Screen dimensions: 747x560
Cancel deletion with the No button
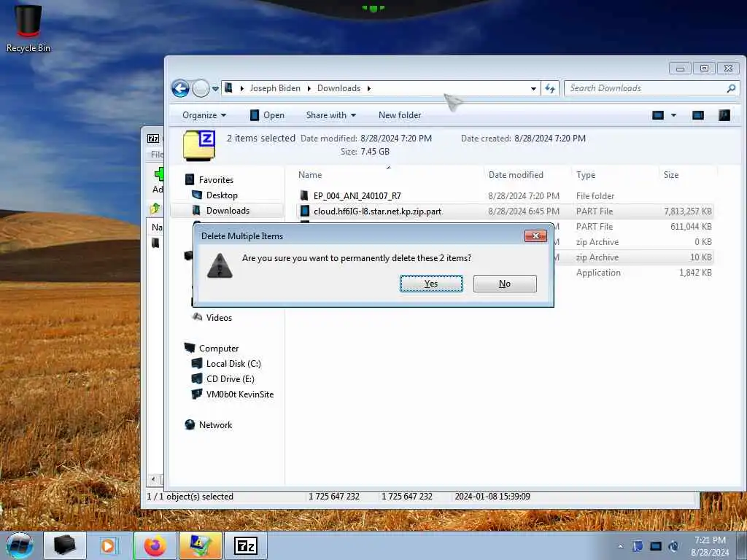(x=505, y=284)
